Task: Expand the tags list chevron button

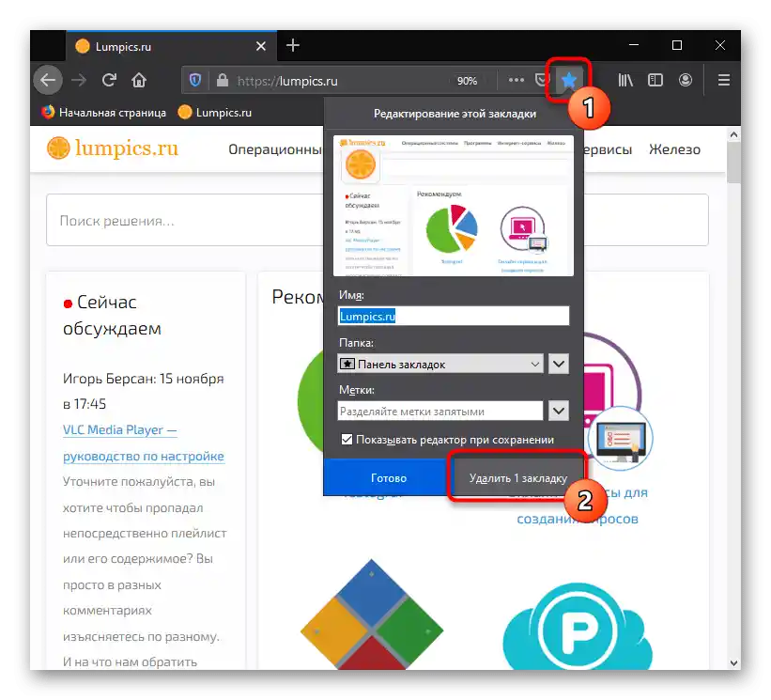Action: [x=558, y=412]
